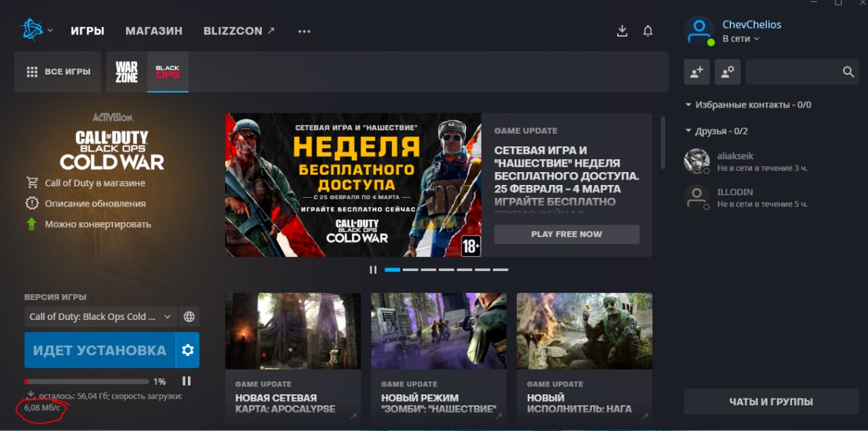The height and width of the screenshot is (431, 868).
Task: Open the dropdown arrow beside Battle.net logo
Action: (x=50, y=30)
